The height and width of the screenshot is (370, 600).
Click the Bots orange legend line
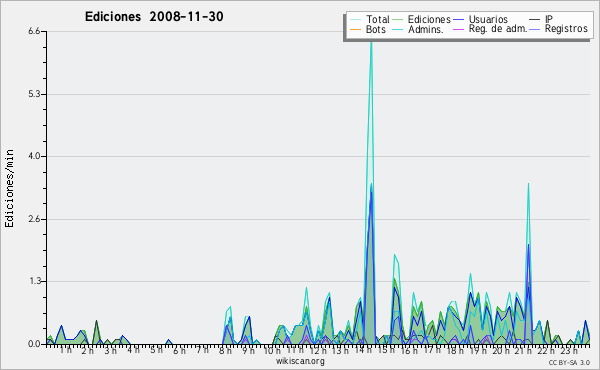point(355,29)
